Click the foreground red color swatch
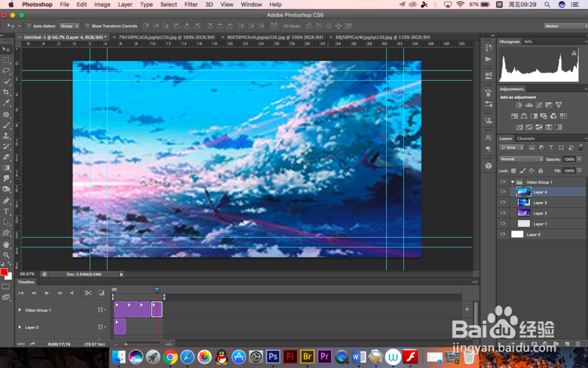588x368 pixels. (x=4, y=272)
